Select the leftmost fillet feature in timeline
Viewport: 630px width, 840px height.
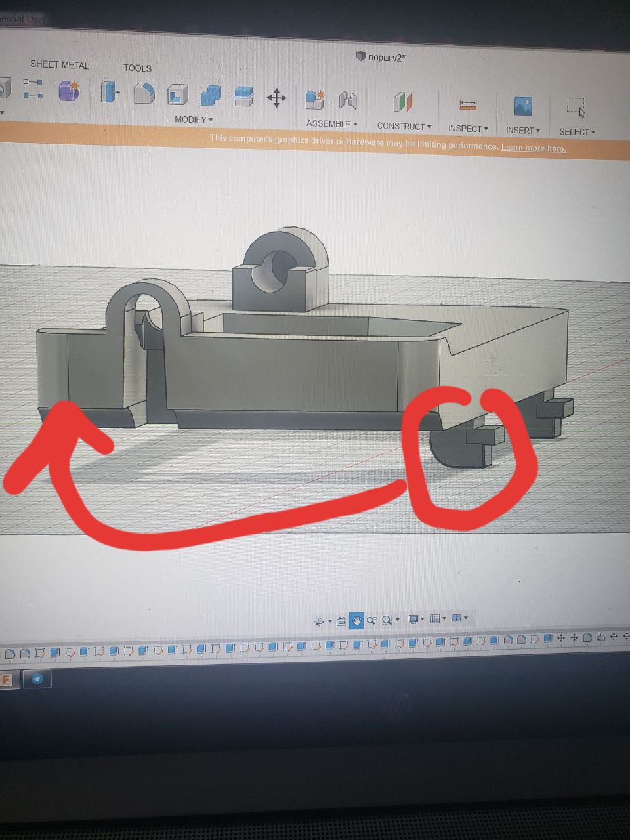[x=10, y=654]
